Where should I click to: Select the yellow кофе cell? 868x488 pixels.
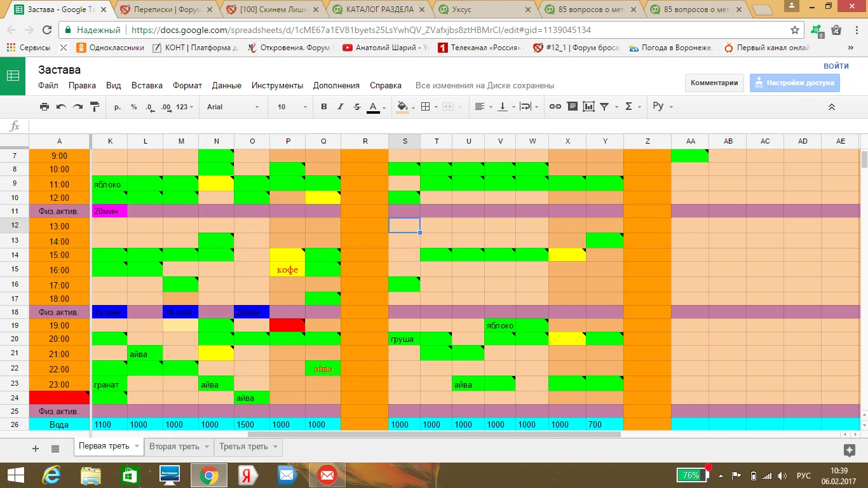click(x=287, y=269)
